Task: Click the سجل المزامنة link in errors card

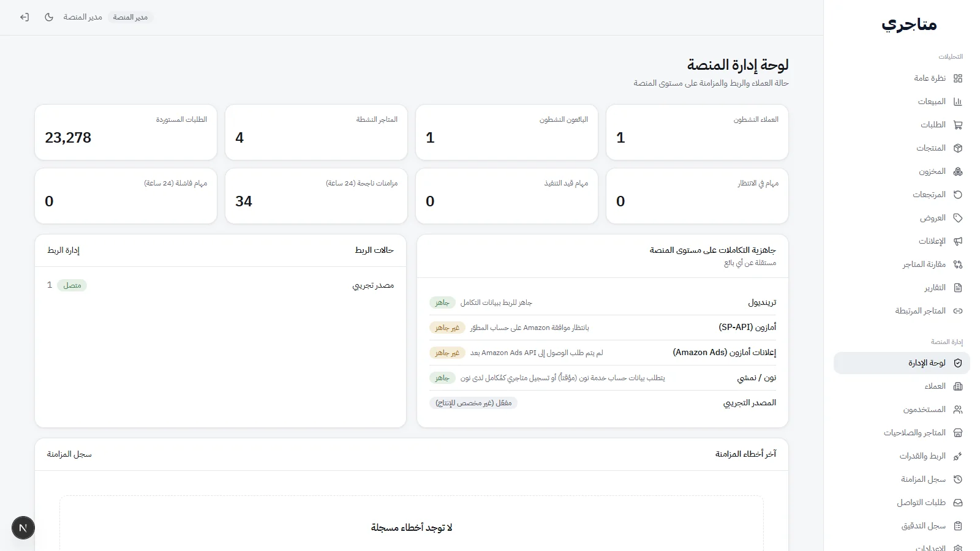Action: pos(69,454)
